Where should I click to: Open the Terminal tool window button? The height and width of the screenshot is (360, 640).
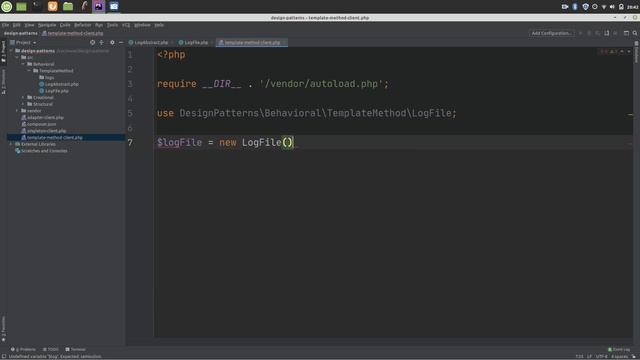pos(76,349)
